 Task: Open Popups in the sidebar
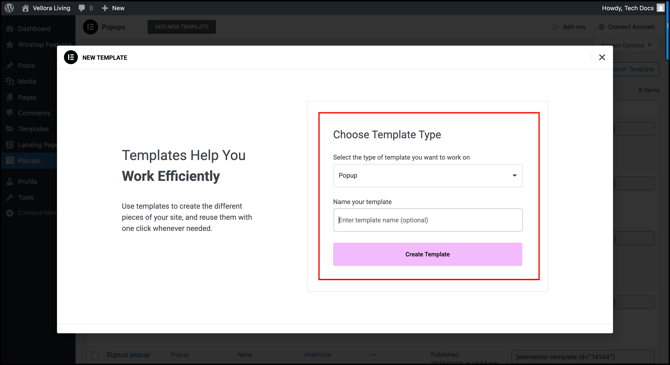pos(29,160)
